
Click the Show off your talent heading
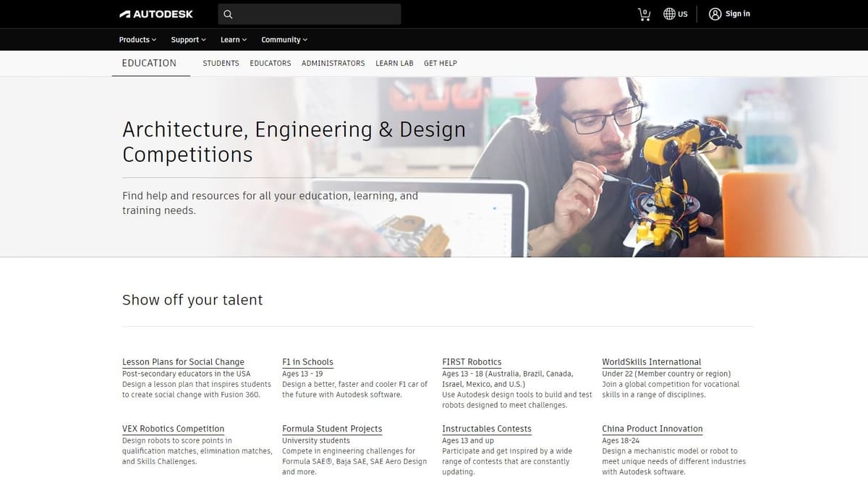(192, 300)
